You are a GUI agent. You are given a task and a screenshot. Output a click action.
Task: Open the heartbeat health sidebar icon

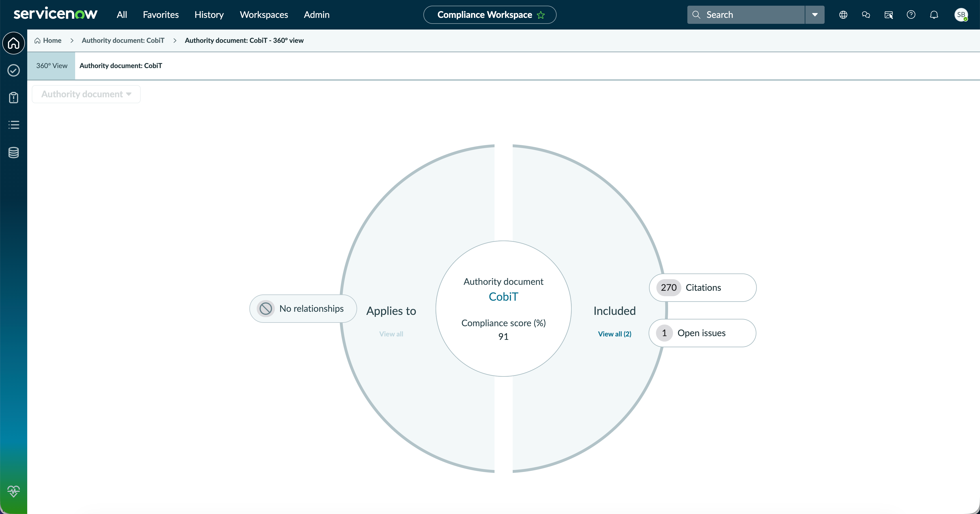pos(14,491)
